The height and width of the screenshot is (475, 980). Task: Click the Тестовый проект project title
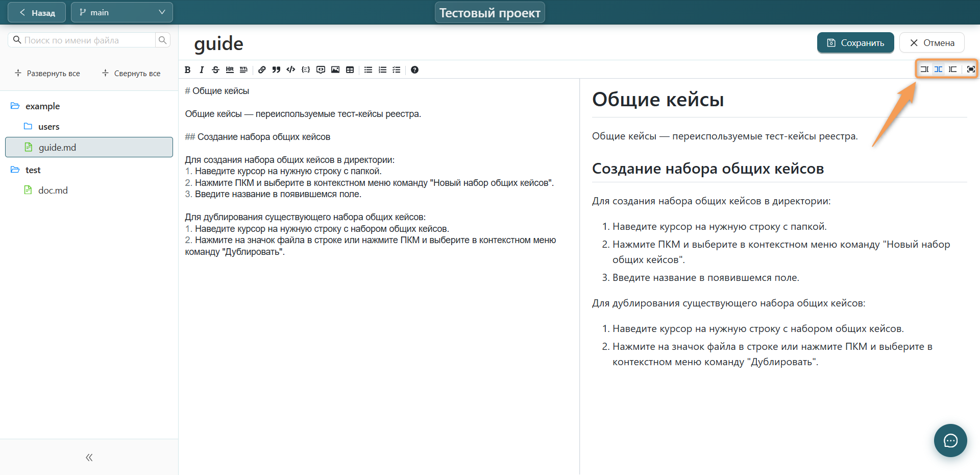point(490,13)
